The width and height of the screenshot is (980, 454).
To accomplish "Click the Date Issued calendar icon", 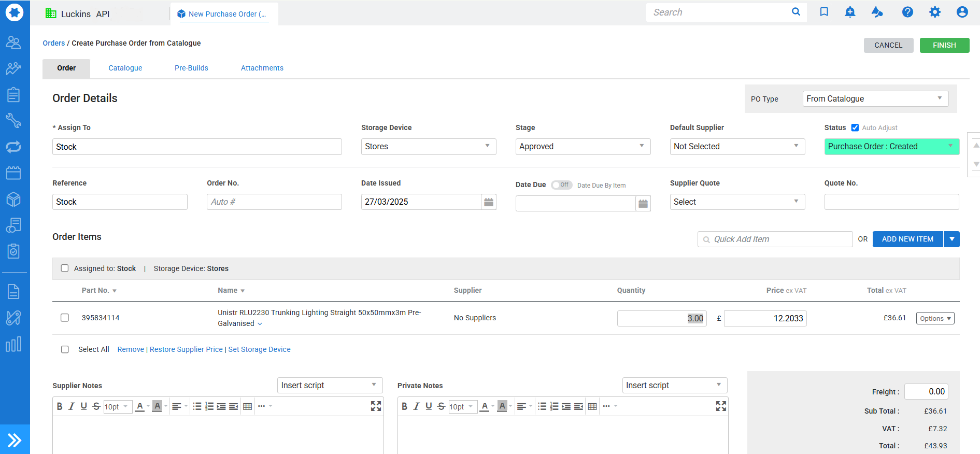I will pos(488,202).
